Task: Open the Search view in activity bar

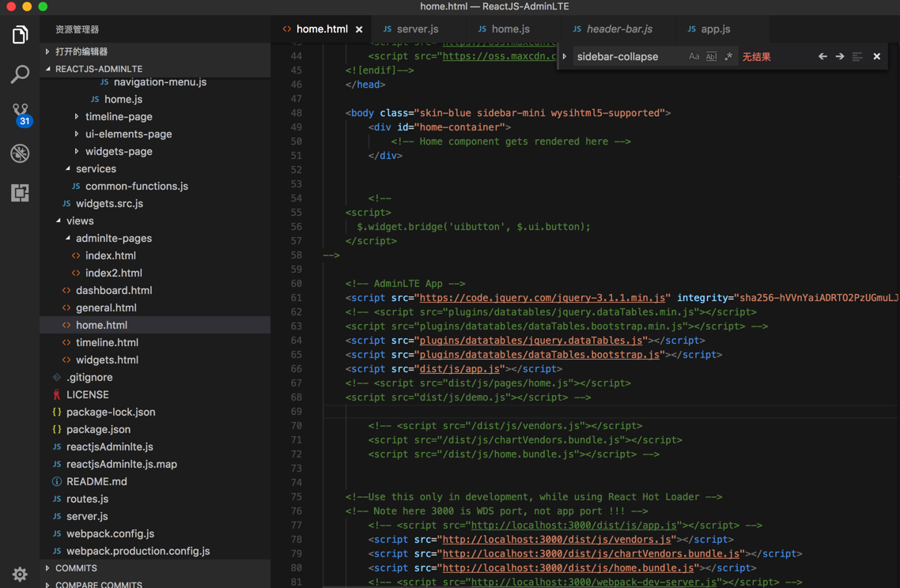Action: 20,74
